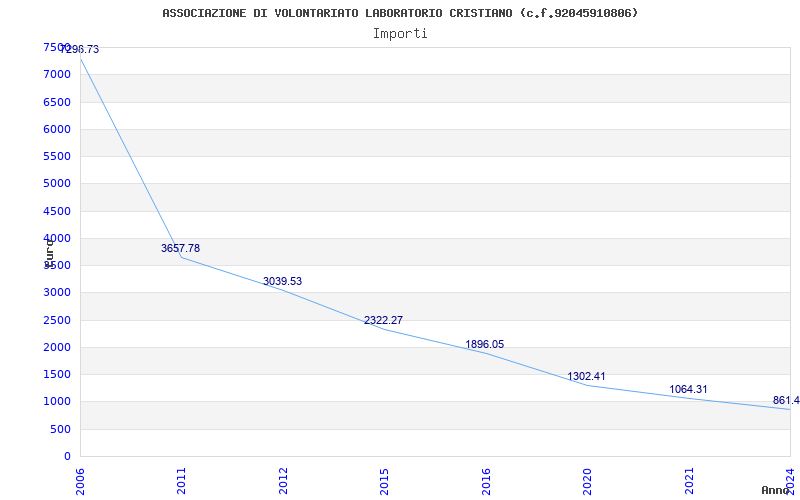Click the 2011 x-axis label
Screen dimensions: 800x500
click(182, 481)
